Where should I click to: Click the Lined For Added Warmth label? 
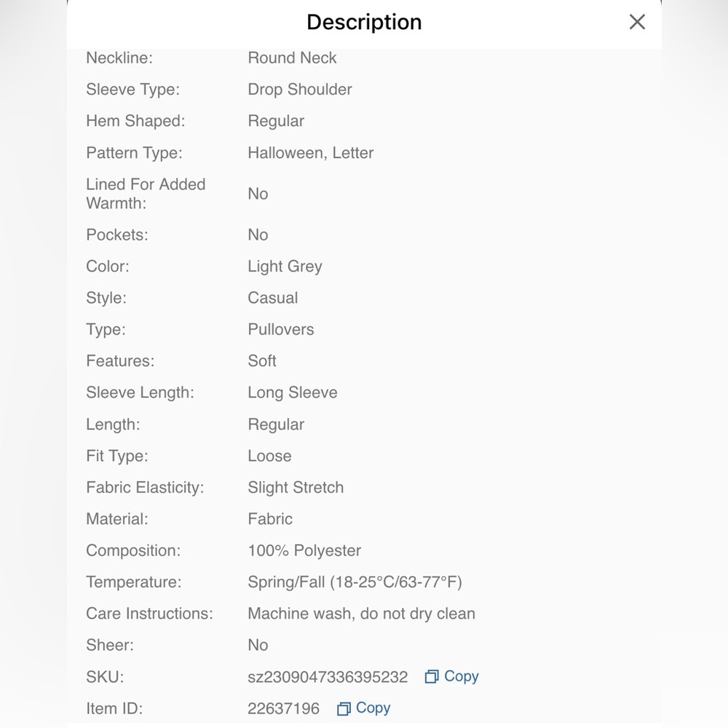pyautogui.click(x=146, y=194)
